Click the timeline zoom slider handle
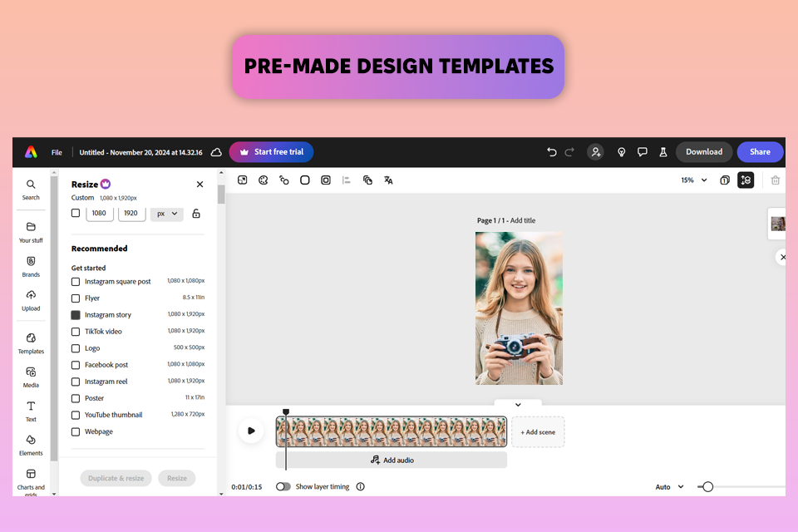 [x=707, y=486]
